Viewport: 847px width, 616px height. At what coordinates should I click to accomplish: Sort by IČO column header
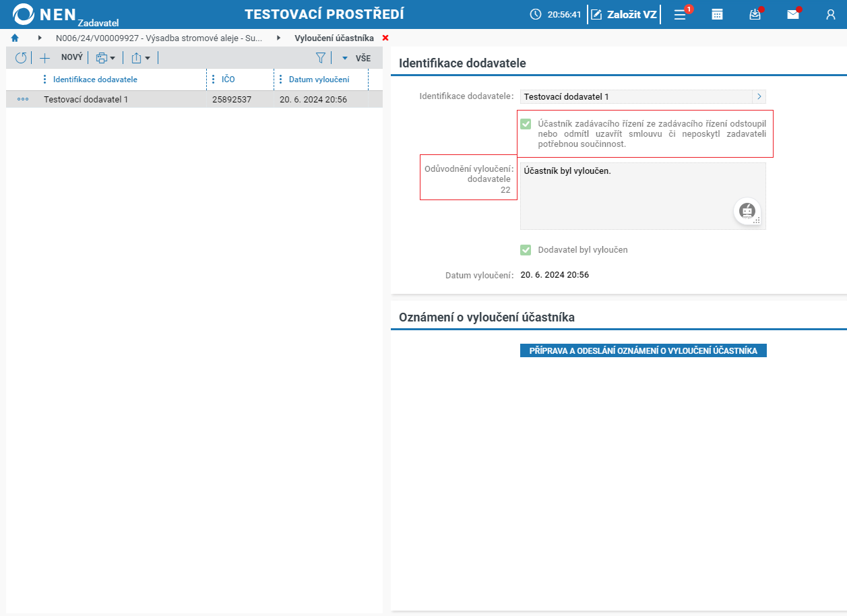228,80
